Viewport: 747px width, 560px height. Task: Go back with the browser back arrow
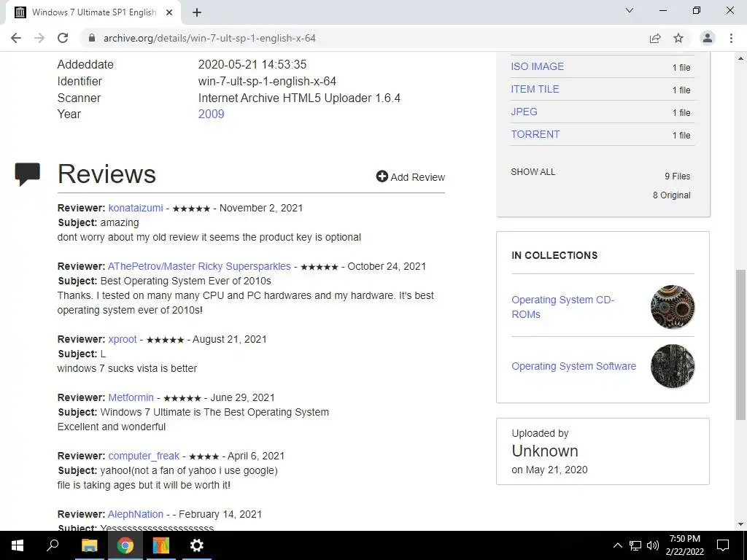pos(16,38)
